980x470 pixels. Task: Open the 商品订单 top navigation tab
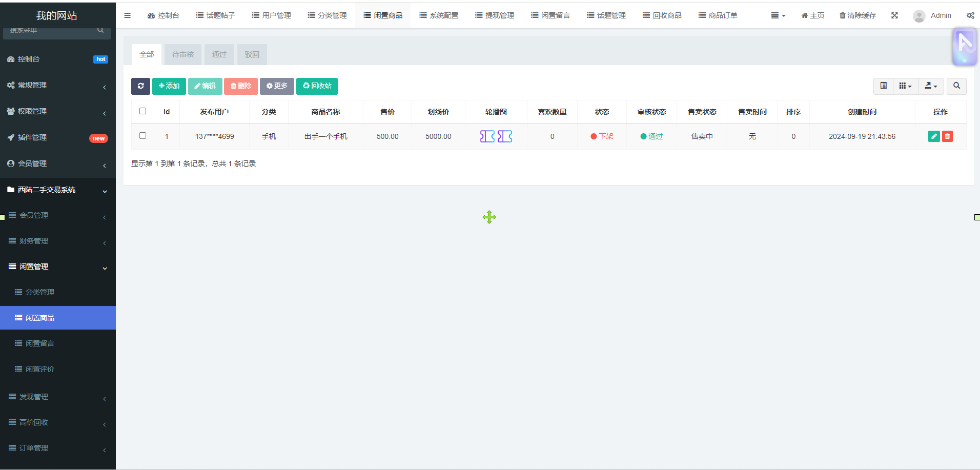(719, 15)
